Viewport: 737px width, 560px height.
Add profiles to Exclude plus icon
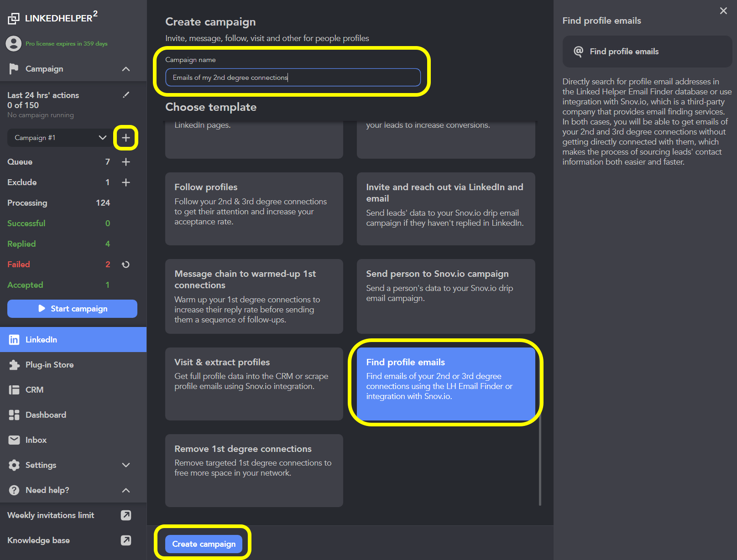tap(126, 182)
